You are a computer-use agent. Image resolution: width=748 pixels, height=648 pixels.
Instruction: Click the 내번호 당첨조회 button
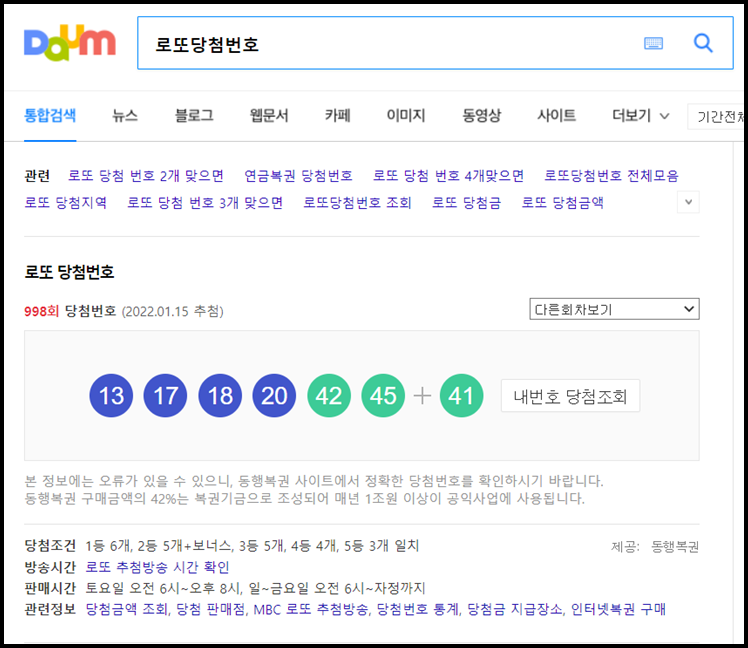point(570,396)
